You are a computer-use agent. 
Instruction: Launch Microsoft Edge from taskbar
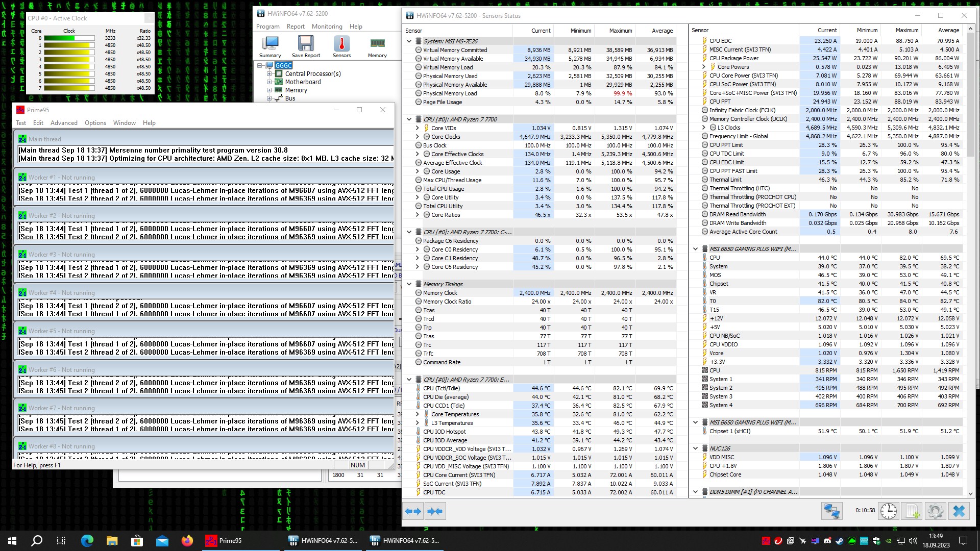pos(87,541)
